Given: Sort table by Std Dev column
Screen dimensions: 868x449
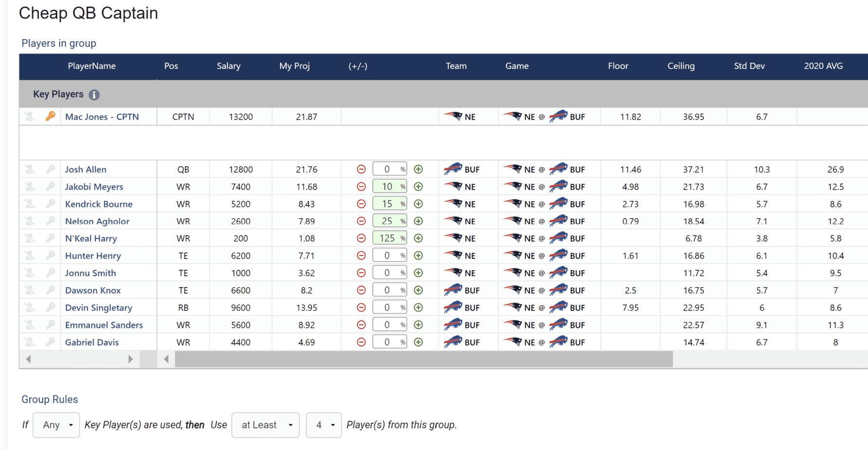Looking at the screenshot, I should pyautogui.click(x=749, y=66).
